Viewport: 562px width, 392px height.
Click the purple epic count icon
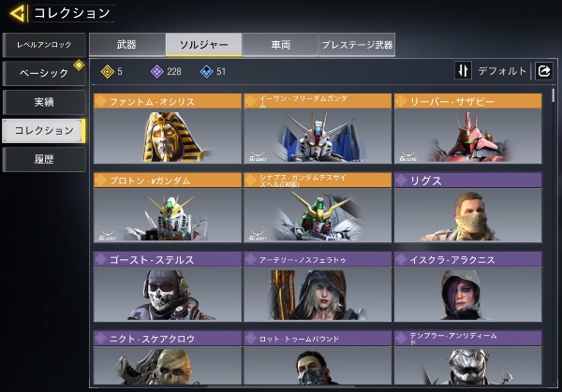156,72
